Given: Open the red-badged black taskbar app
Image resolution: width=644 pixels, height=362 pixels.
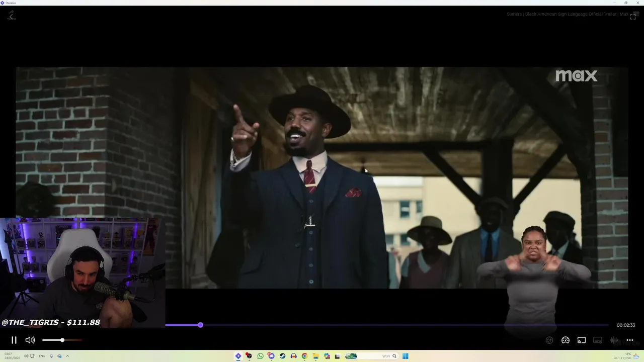Looking at the screenshot, I should pyautogui.click(x=249, y=356).
